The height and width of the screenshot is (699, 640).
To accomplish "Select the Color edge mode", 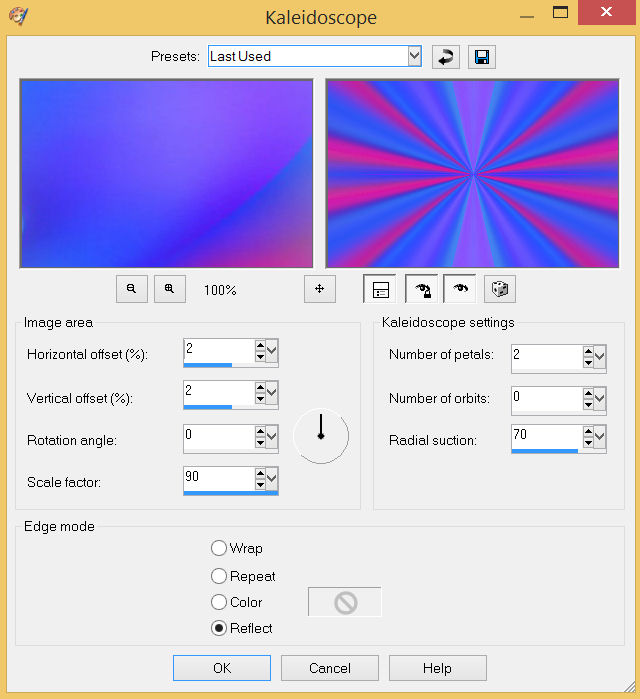I will [x=219, y=602].
